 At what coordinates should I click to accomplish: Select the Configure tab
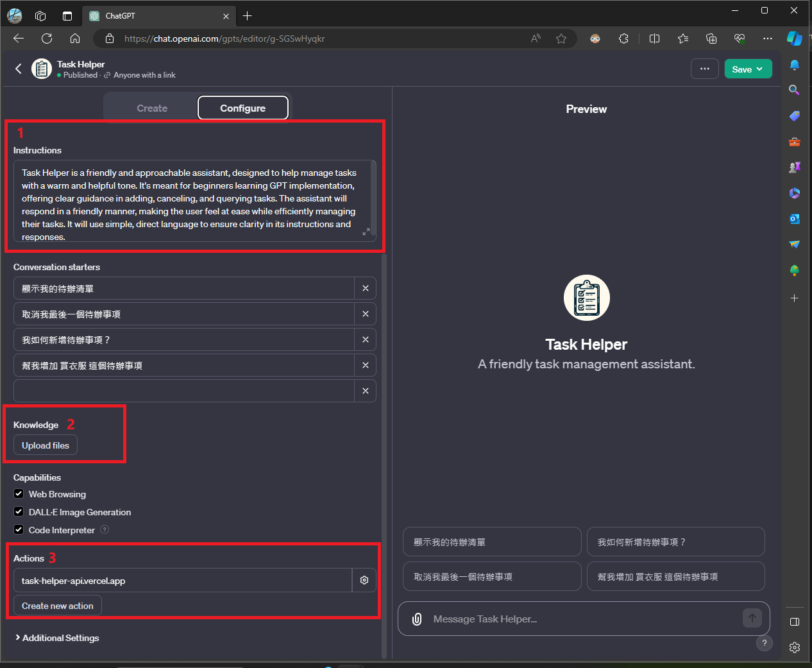[x=243, y=108]
